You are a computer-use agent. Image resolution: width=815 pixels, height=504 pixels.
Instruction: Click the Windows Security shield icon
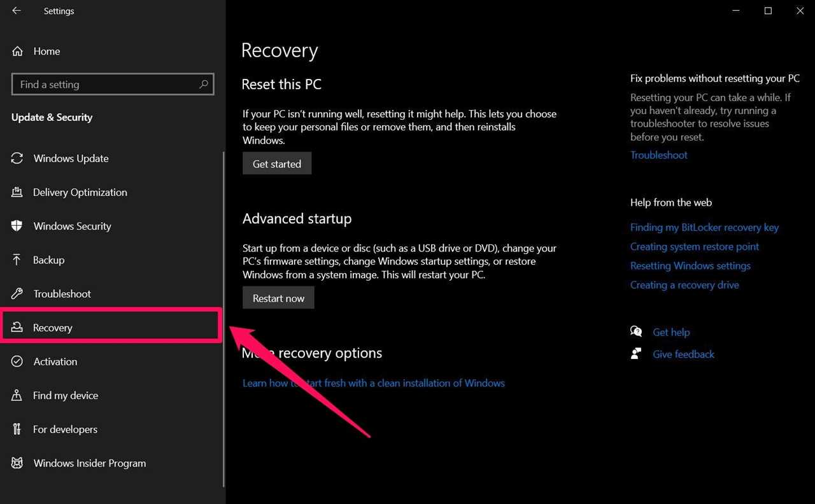coord(17,226)
